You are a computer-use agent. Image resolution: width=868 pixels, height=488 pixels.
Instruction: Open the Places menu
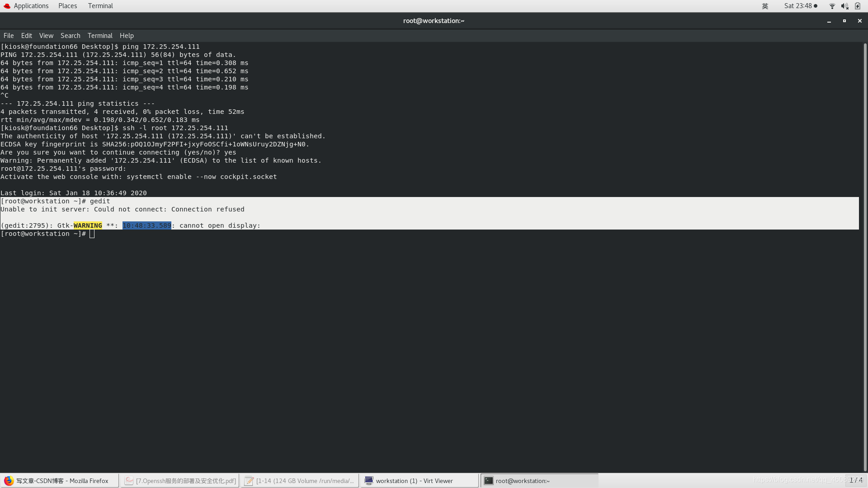pos(67,6)
